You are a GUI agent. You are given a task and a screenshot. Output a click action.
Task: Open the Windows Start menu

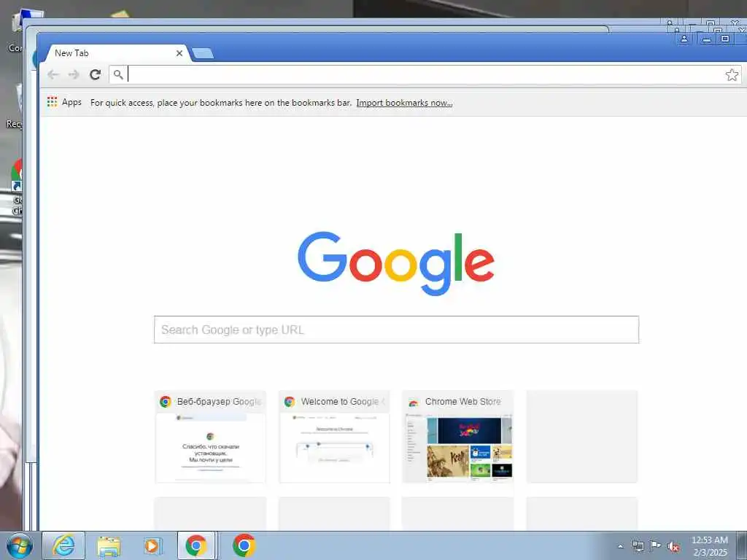click(20, 545)
